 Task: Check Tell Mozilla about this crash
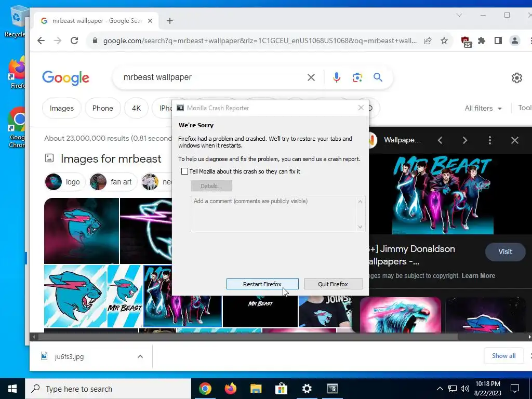coord(184,171)
